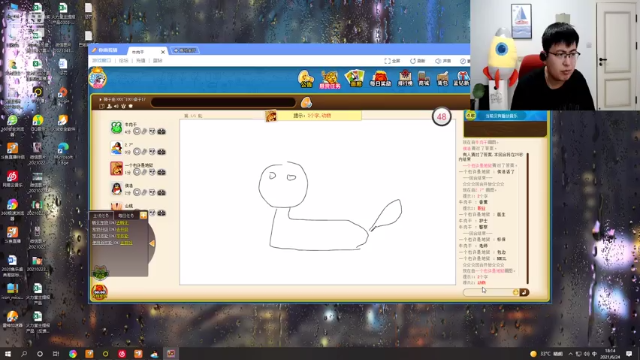Viewport: 640px width, 360px height.
Task: Click the gift box icon on fourth player row
Action: point(162,192)
